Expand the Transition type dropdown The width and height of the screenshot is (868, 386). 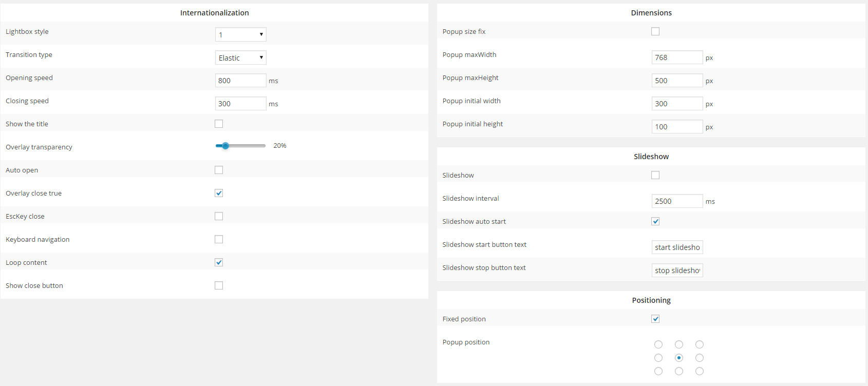(x=240, y=57)
